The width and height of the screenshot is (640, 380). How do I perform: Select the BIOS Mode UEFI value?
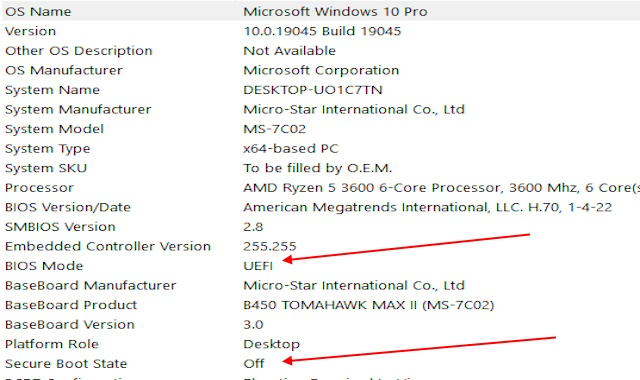pos(258,266)
